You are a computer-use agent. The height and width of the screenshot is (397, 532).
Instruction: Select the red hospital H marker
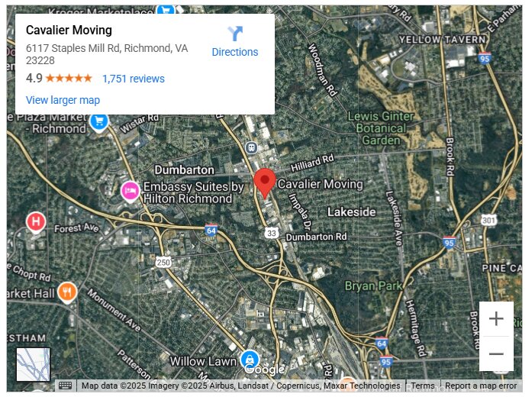point(36,222)
